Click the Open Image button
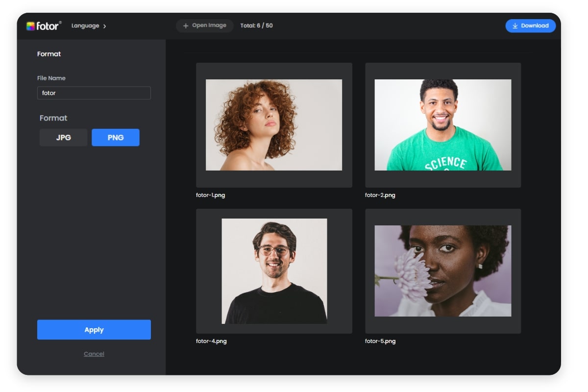The height and width of the screenshot is (392, 588). click(205, 25)
